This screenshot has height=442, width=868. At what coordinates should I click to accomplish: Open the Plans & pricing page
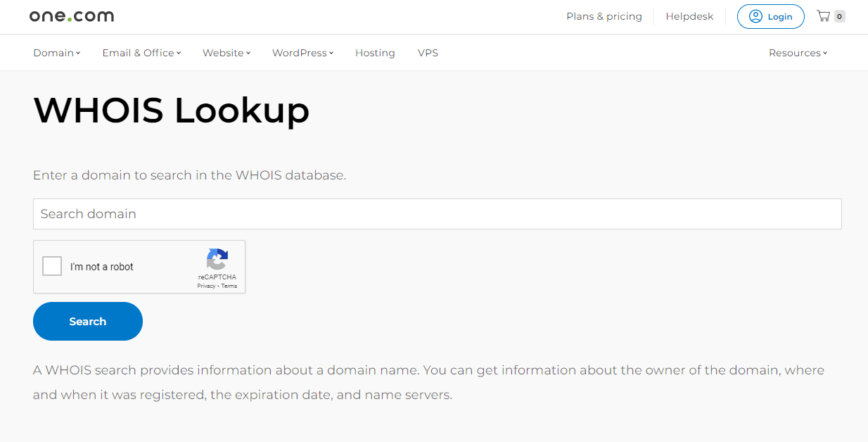coord(604,16)
